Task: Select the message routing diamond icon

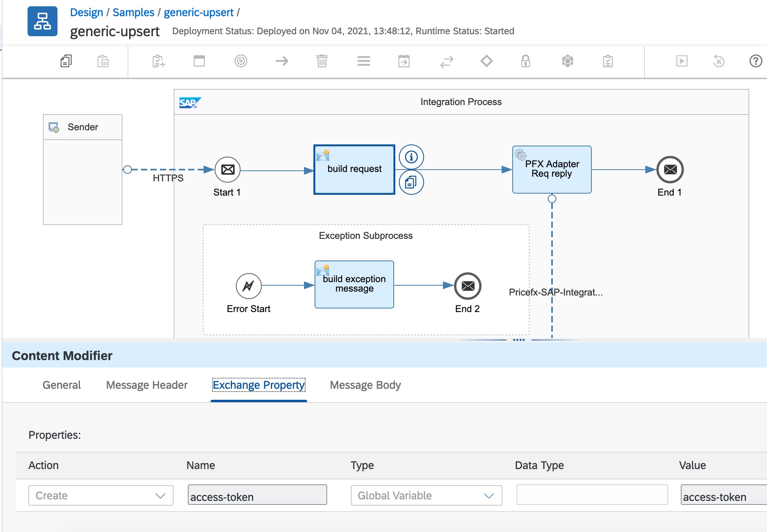Action: click(x=486, y=61)
